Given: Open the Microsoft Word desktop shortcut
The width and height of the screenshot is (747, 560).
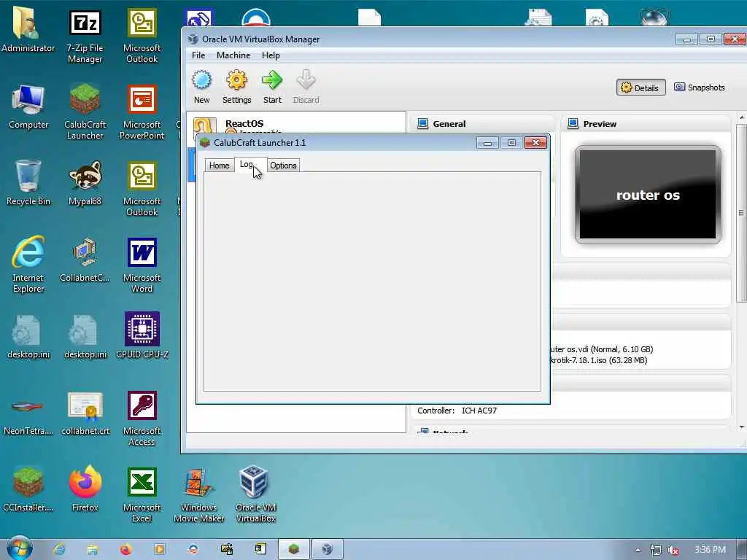Looking at the screenshot, I should coord(142,264).
